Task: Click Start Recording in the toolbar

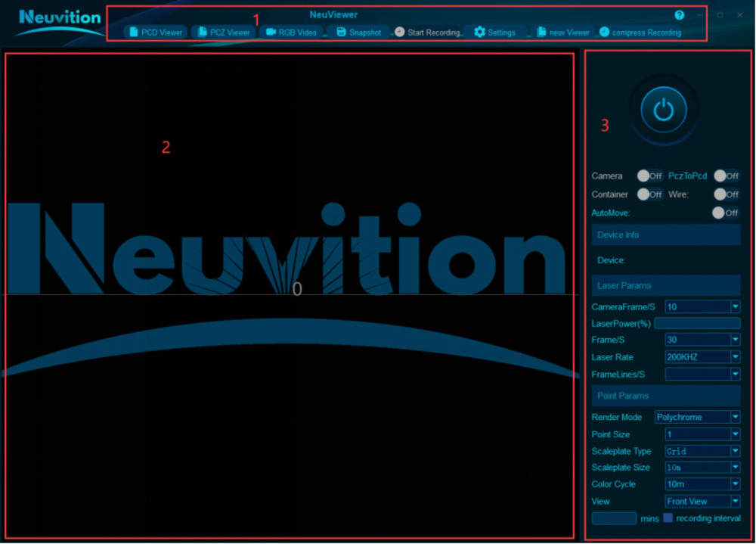Action: coord(400,33)
